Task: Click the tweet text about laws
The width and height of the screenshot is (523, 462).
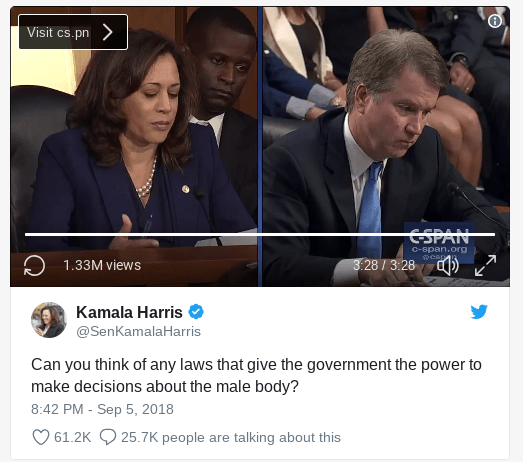Action: click(256, 375)
